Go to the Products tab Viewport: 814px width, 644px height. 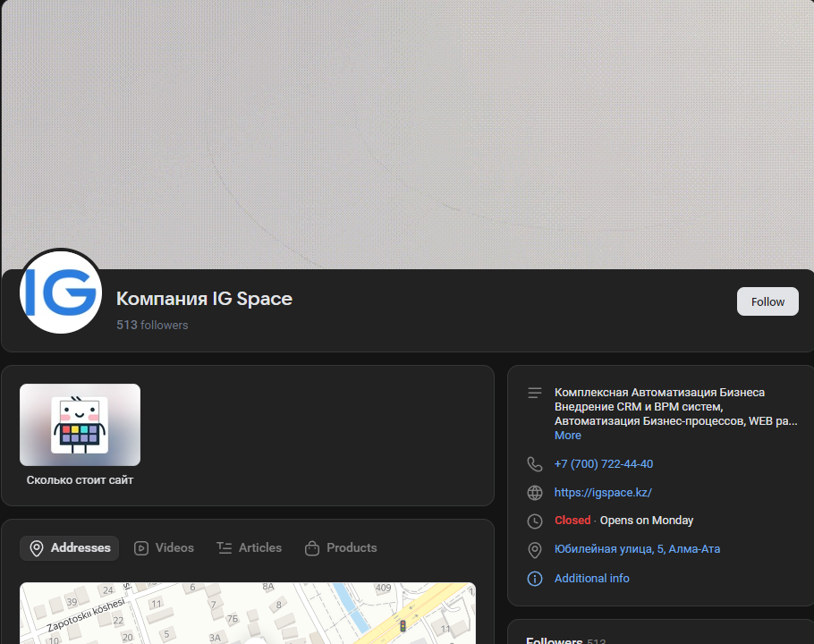point(341,548)
